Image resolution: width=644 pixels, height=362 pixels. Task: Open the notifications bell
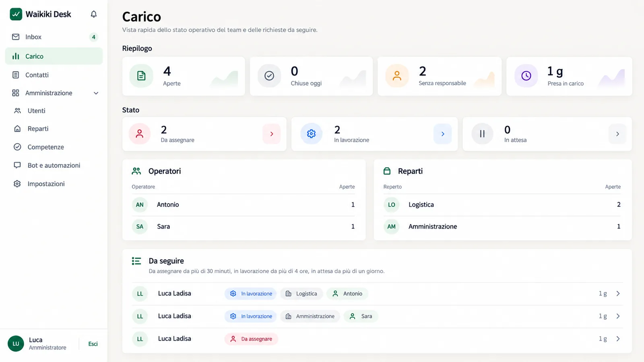pos(94,14)
